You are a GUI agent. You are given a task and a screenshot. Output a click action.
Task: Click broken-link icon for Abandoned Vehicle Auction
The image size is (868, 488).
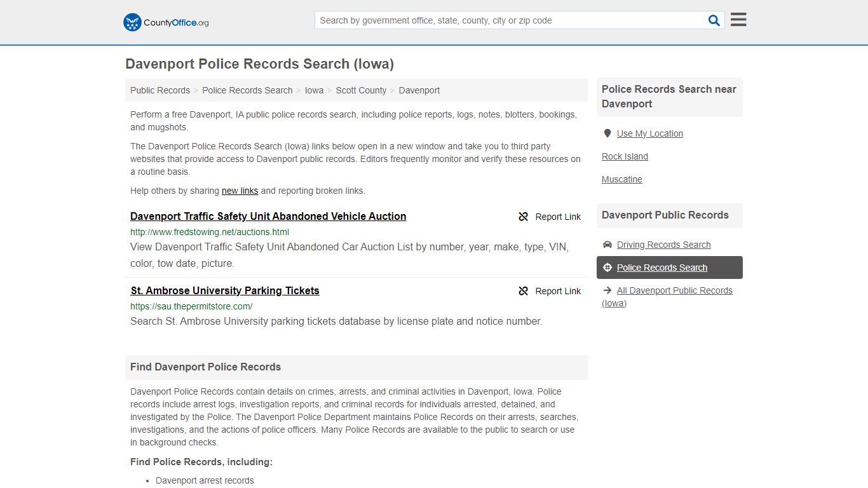coord(524,217)
